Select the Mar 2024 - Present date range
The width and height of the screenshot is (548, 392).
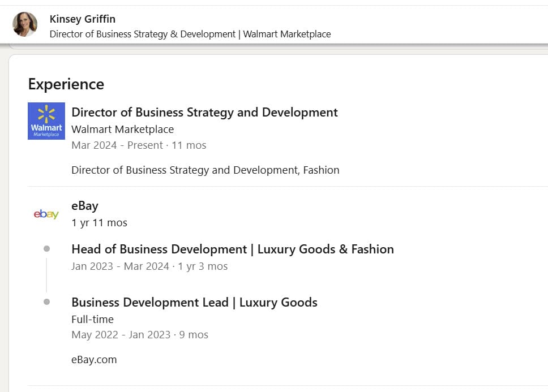[139, 145]
